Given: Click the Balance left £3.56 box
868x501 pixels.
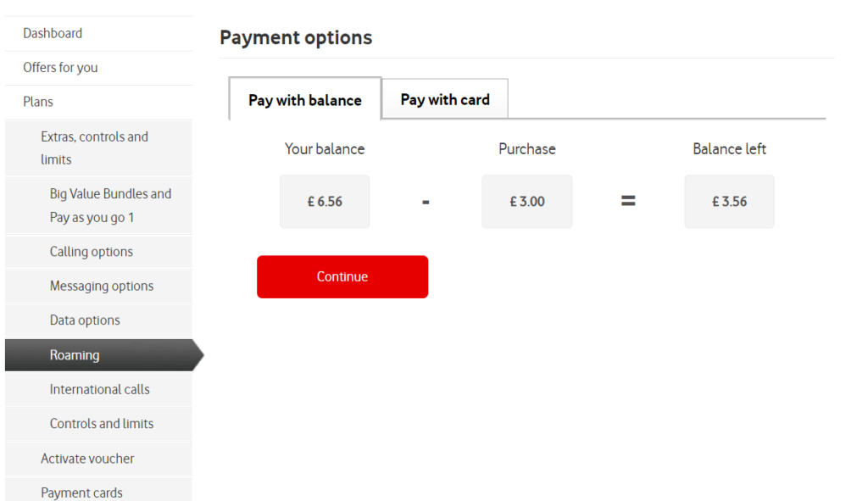Looking at the screenshot, I should [729, 202].
